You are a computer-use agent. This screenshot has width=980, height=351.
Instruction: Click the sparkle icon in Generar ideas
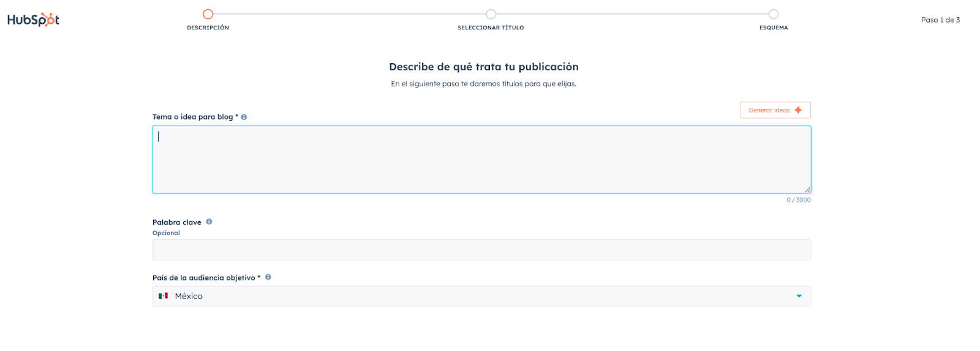798,110
